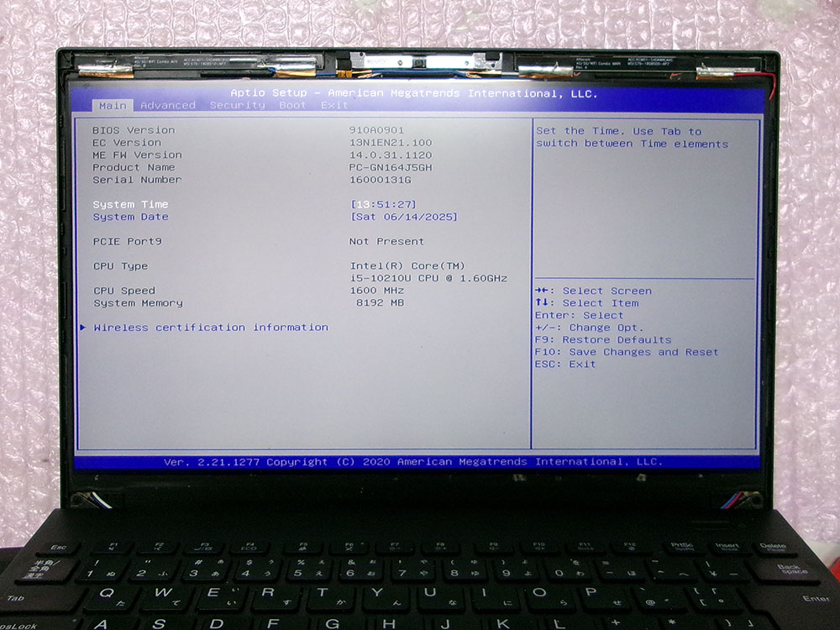
Task: Click ME FW value 14.0.31.1120
Action: coord(391,155)
